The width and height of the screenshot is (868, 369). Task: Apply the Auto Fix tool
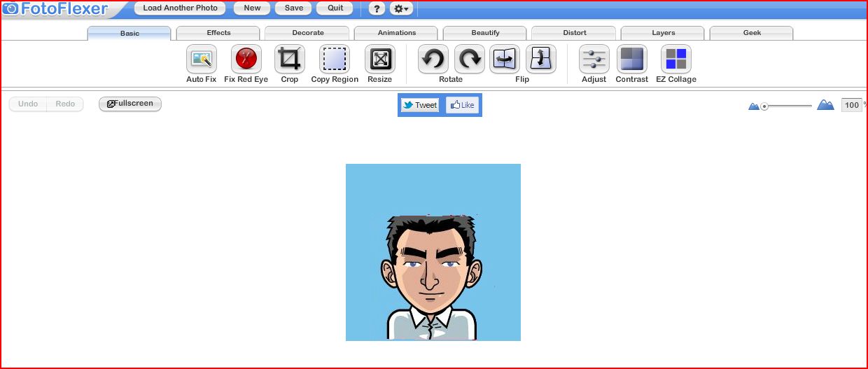[201, 60]
